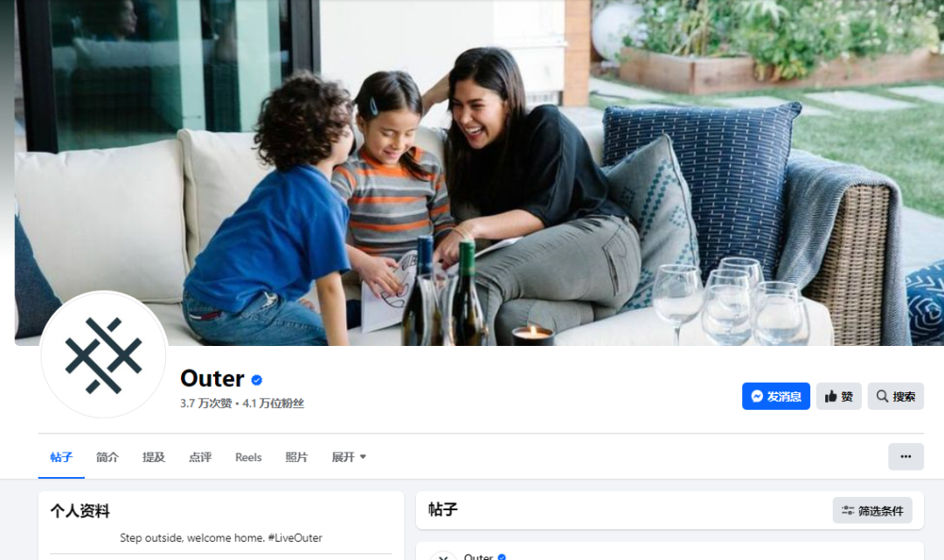The height and width of the screenshot is (560, 944).
Task: Open the cover photo of family on sofa
Action: click(x=479, y=173)
